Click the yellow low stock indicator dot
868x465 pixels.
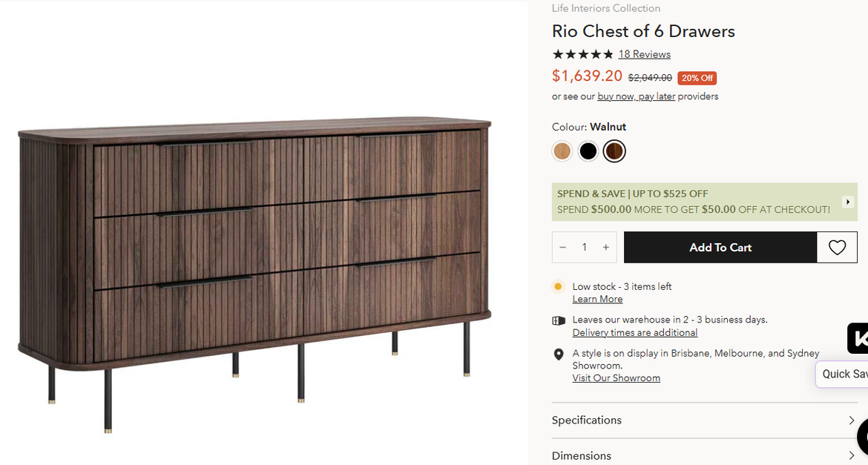(x=558, y=286)
